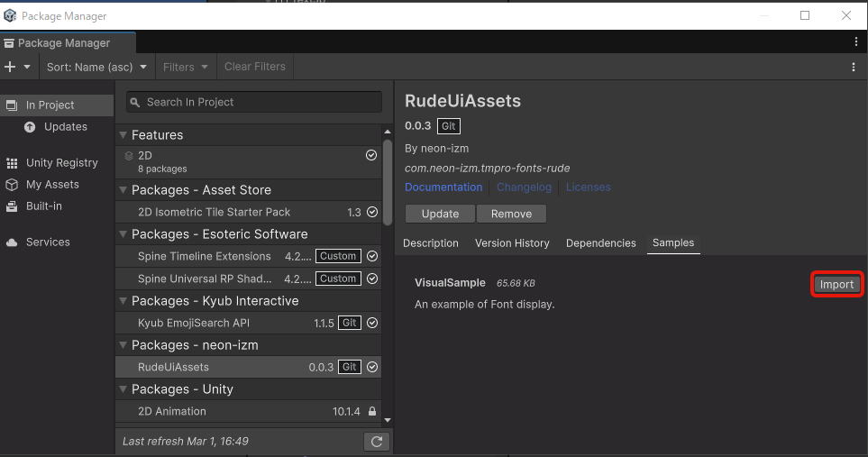Click the checkmark icon on Spine Timeline Extensions
The width and height of the screenshot is (868, 457).
(372, 256)
